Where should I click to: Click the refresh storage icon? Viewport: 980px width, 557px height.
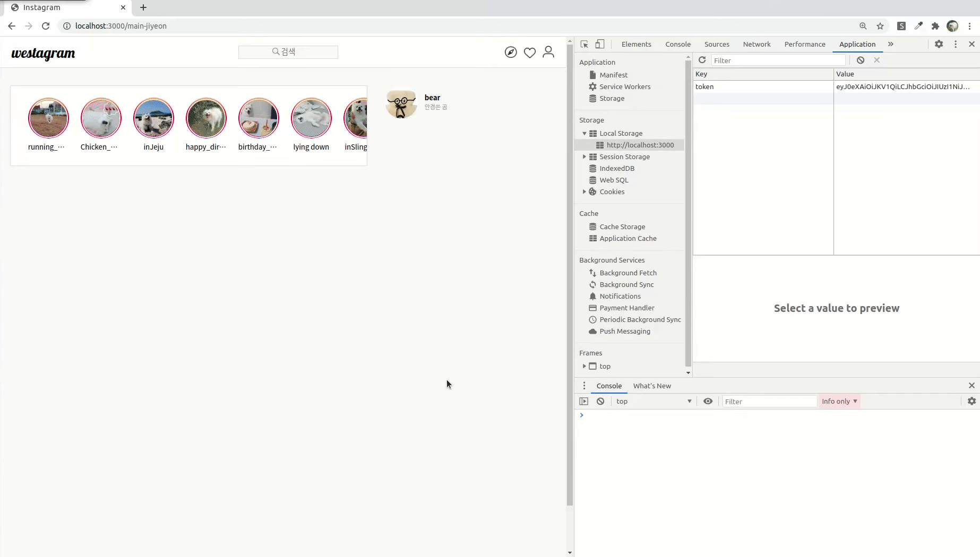702,60
